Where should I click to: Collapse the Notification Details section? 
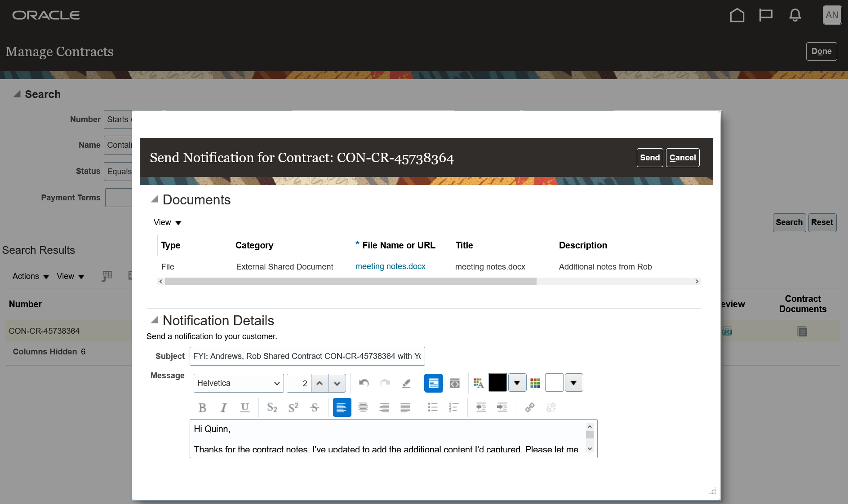(x=155, y=320)
